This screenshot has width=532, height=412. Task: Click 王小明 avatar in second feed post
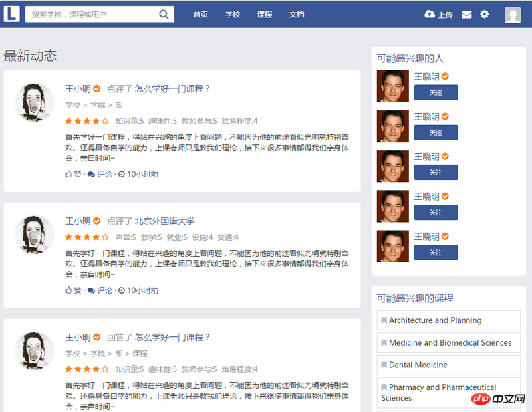point(35,235)
